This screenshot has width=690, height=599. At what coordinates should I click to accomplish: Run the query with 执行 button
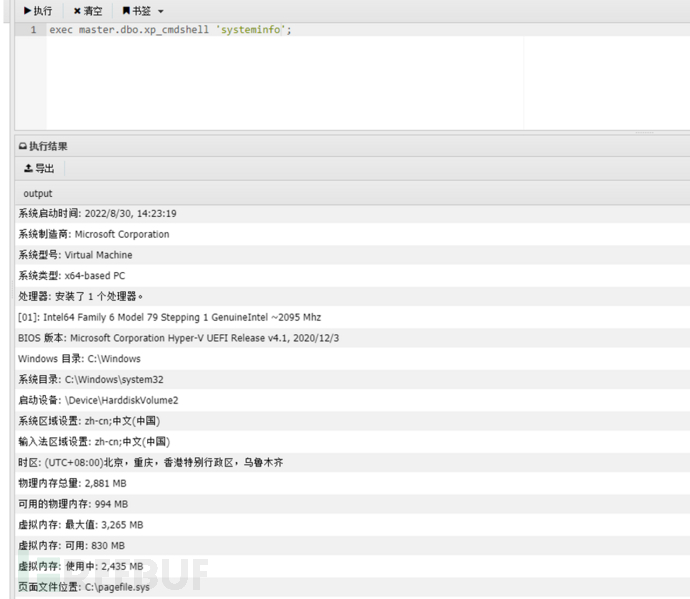(x=38, y=11)
